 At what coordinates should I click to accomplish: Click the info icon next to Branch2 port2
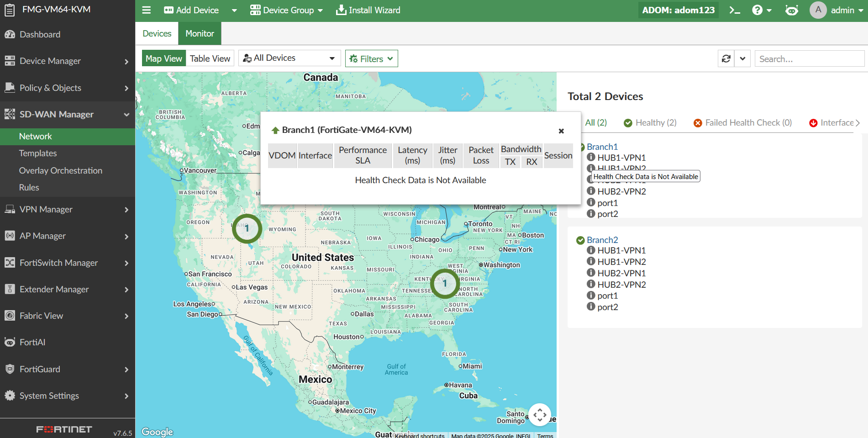pyautogui.click(x=591, y=306)
